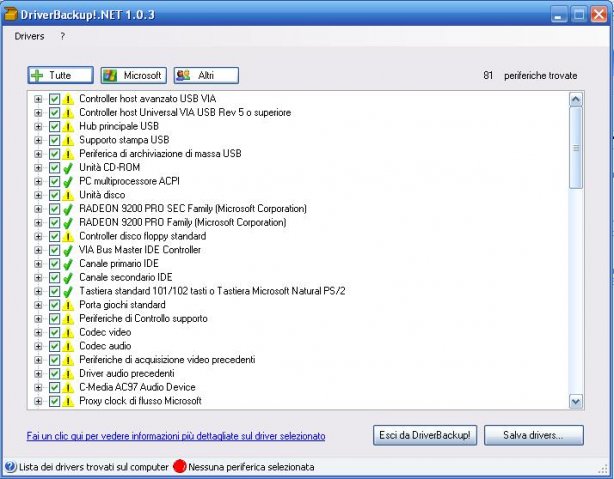Click DriverBackup app icon in title bar
This screenshot has height=479, width=614.
[11, 14]
